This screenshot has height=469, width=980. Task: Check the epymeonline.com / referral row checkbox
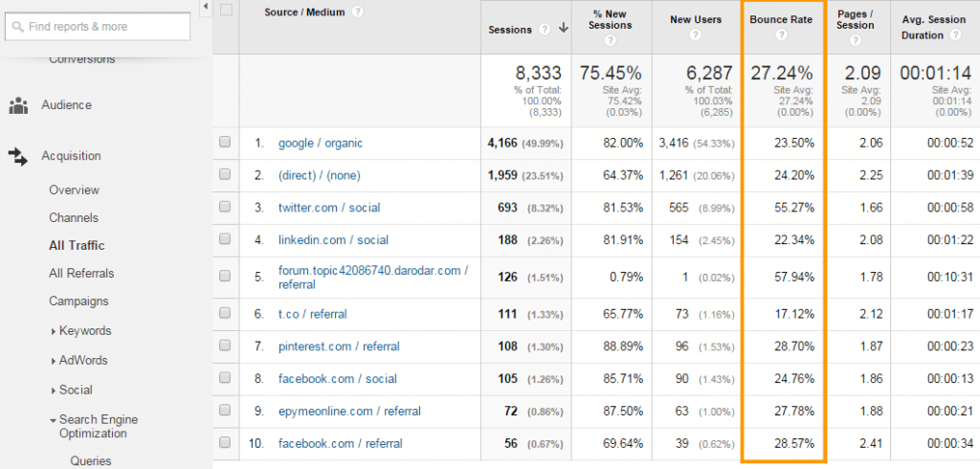point(225,411)
